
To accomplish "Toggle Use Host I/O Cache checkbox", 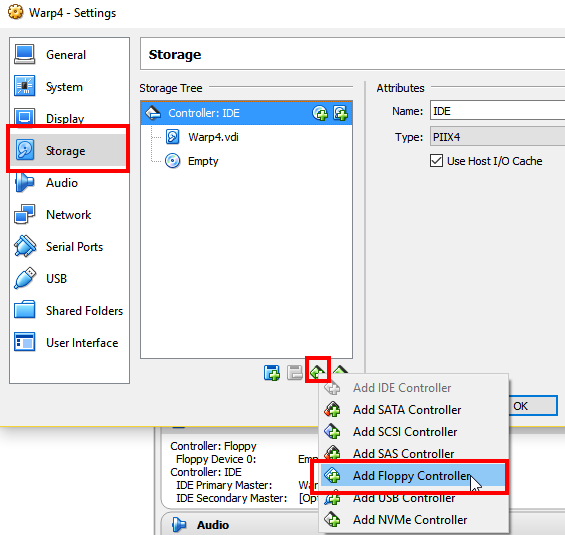I will pos(436,161).
